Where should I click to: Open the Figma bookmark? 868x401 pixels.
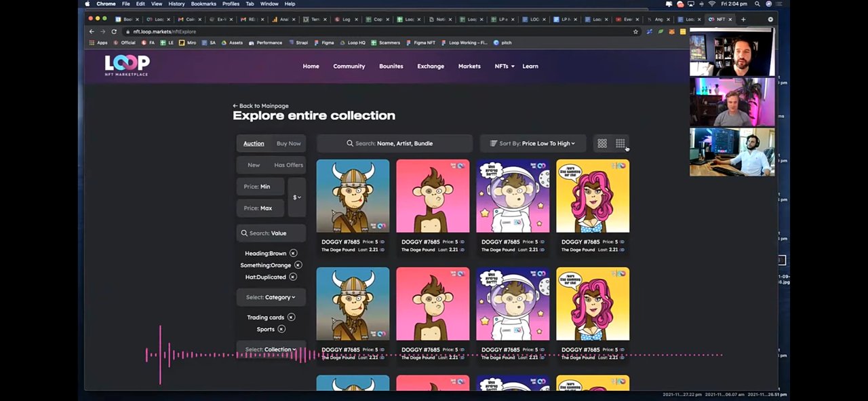click(324, 43)
